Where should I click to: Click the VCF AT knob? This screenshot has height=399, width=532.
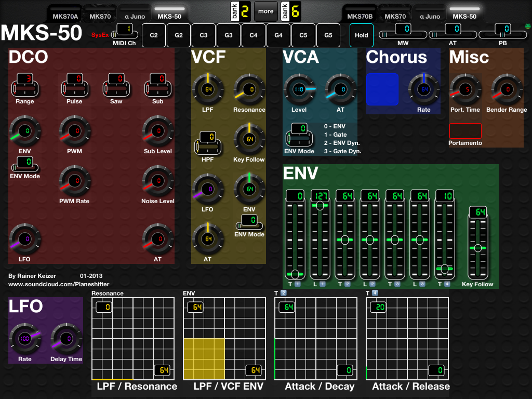pyautogui.click(x=208, y=239)
